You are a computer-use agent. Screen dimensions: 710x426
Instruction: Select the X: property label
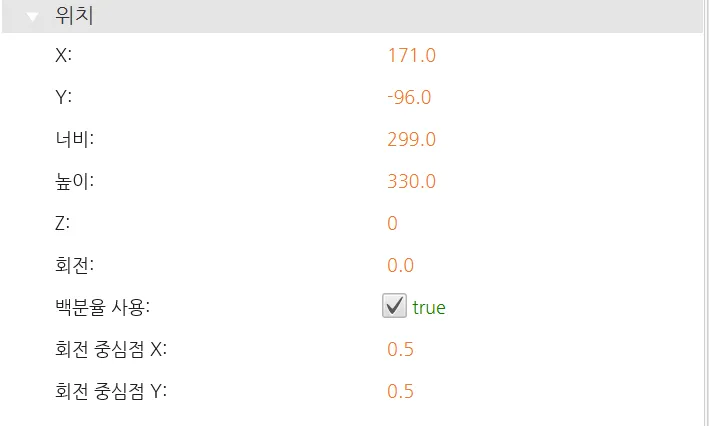[x=64, y=55]
